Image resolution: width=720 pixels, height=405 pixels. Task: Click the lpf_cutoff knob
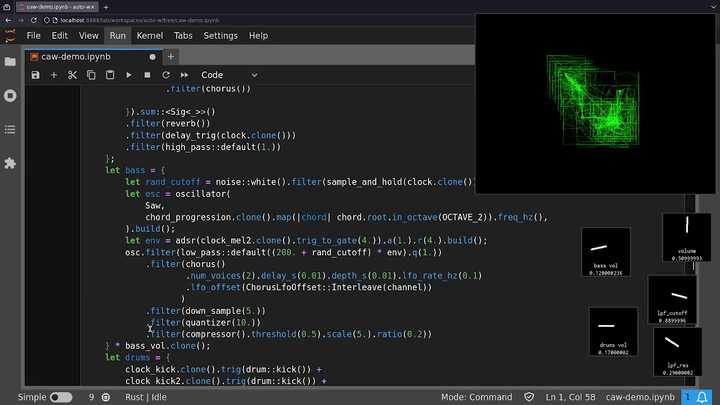(x=672, y=300)
